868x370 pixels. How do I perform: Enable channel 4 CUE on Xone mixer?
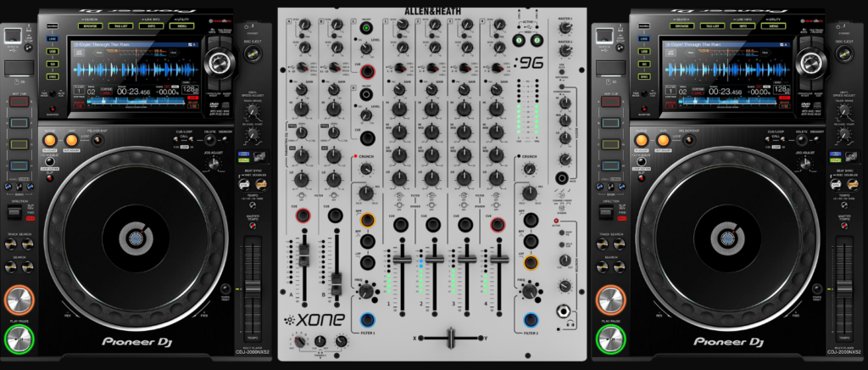[x=497, y=225]
